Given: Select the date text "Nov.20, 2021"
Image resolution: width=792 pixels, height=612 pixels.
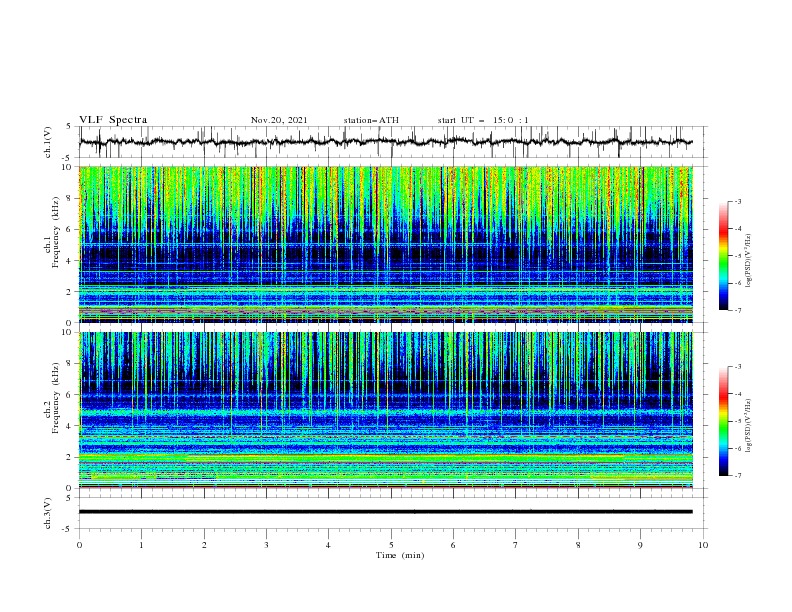Looking at the screenshot, I should tap(279, 120).
